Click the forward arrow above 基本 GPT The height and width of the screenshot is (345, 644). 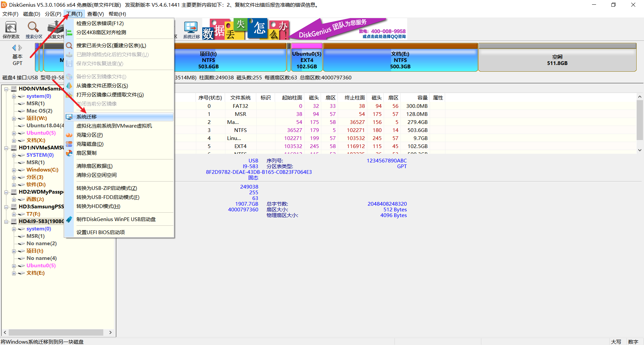pos(20,48)
